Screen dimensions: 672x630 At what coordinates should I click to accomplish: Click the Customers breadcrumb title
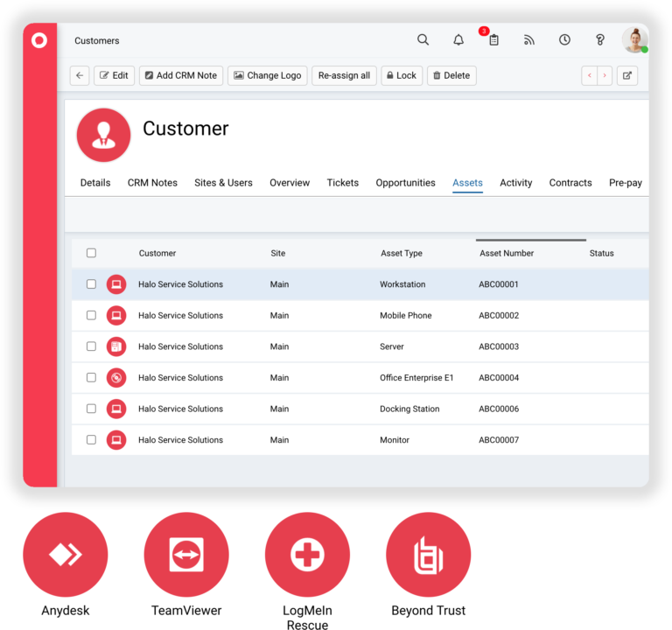97,41
